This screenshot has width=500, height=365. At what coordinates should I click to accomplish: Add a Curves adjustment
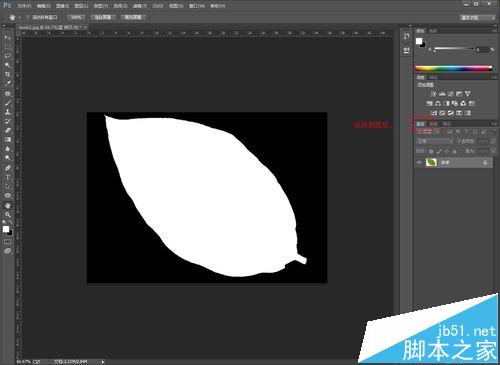451,94
